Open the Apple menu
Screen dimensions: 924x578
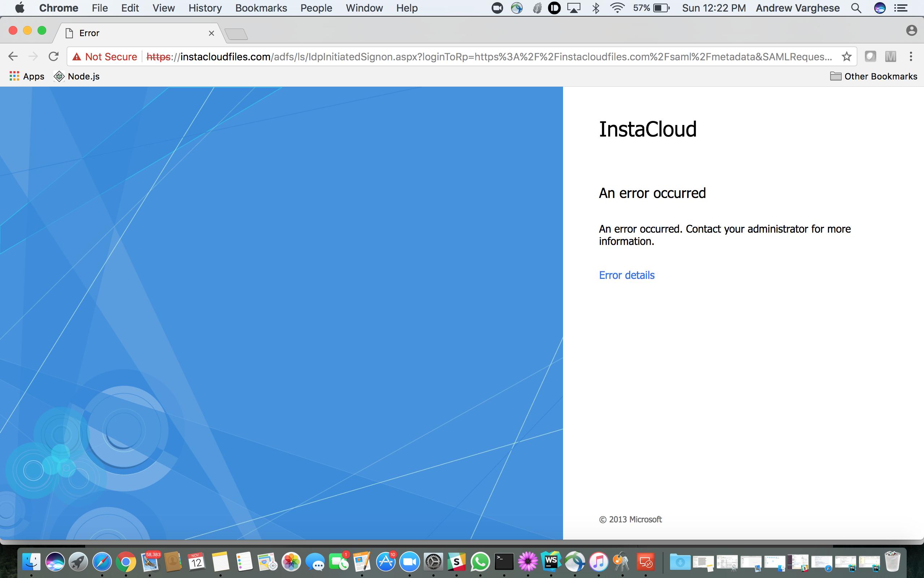19,8
